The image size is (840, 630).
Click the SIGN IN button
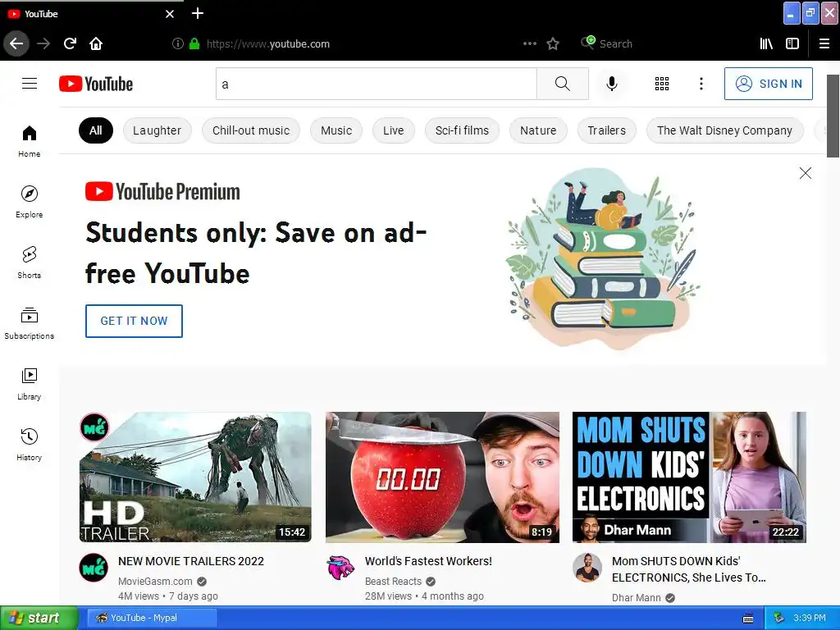(768, 84)
